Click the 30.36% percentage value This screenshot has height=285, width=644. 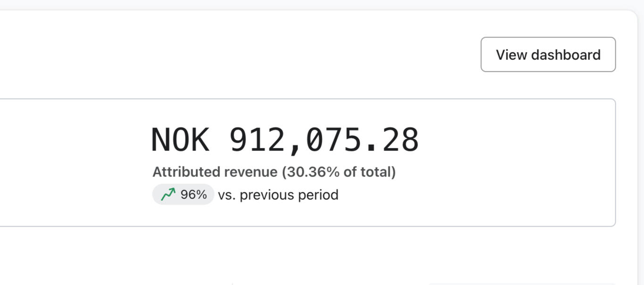pos(313,172)
